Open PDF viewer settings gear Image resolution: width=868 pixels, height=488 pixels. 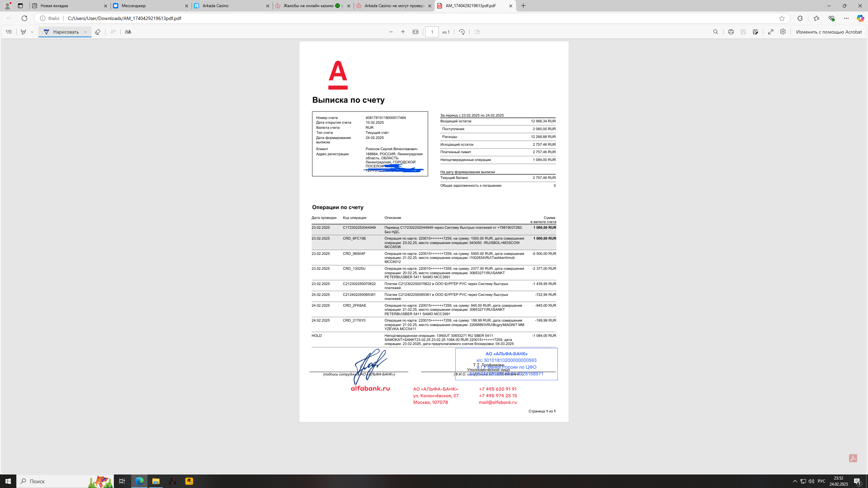pos(783,32)
